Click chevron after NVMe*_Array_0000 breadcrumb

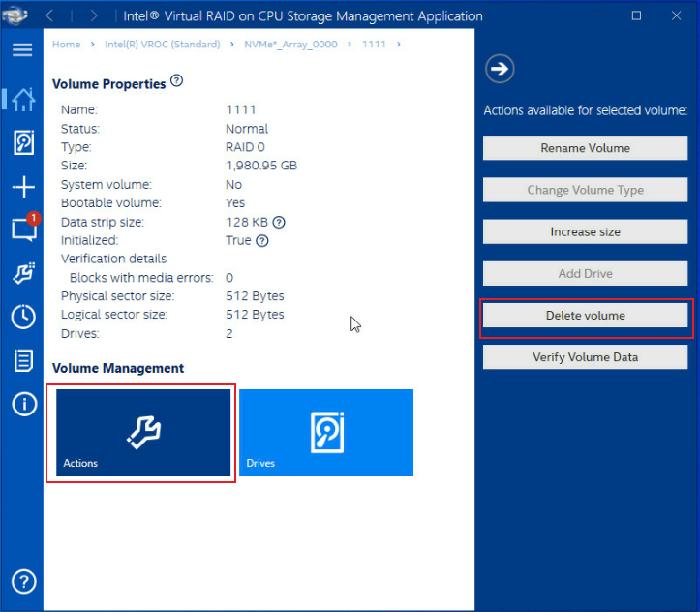[350, 45]
